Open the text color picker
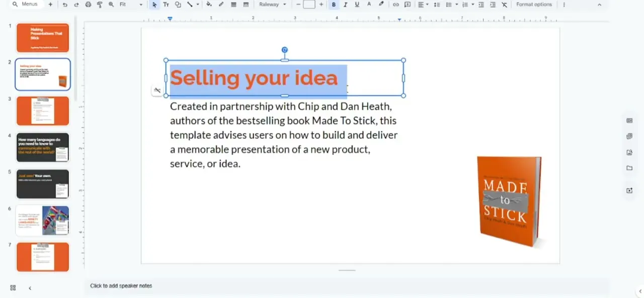 point(369,5)
